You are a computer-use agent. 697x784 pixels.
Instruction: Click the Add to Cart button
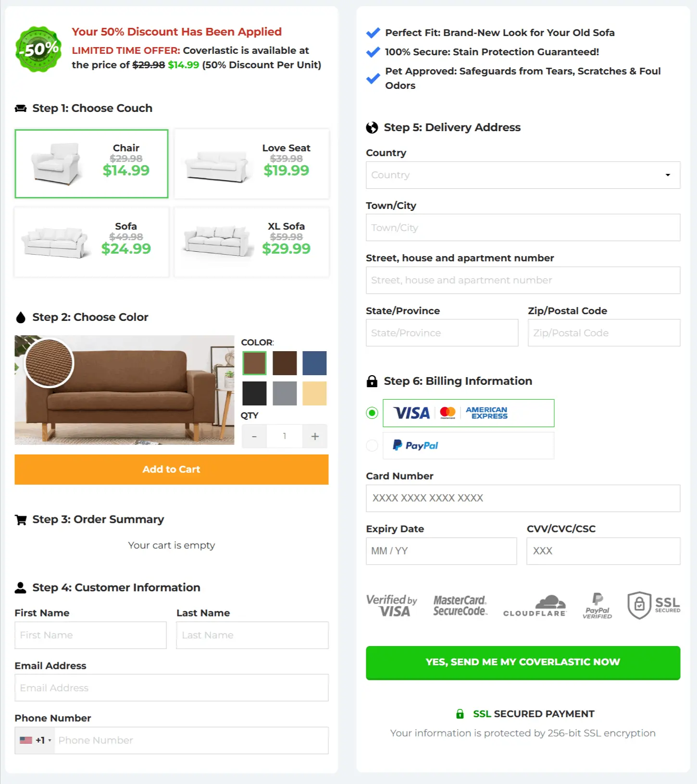coord(171,469)
